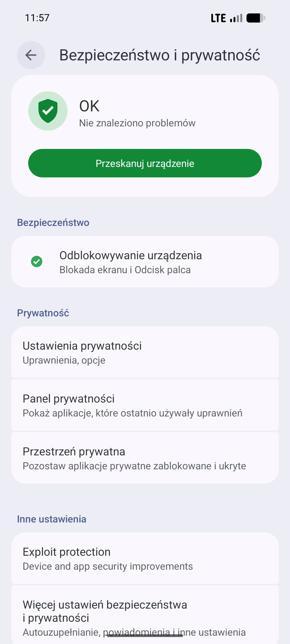Tap the green shield status icon
This screenshot has width=290, height=644.
coord(48,111)
